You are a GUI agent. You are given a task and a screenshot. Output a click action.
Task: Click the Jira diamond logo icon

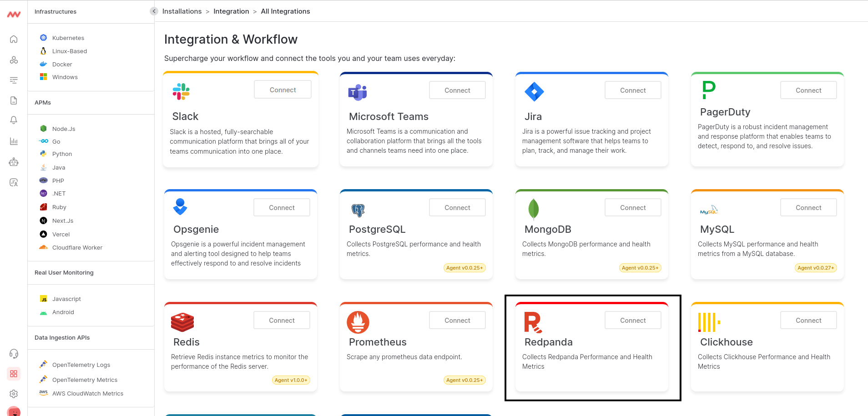pyautogui.click(x=534, y=92)
